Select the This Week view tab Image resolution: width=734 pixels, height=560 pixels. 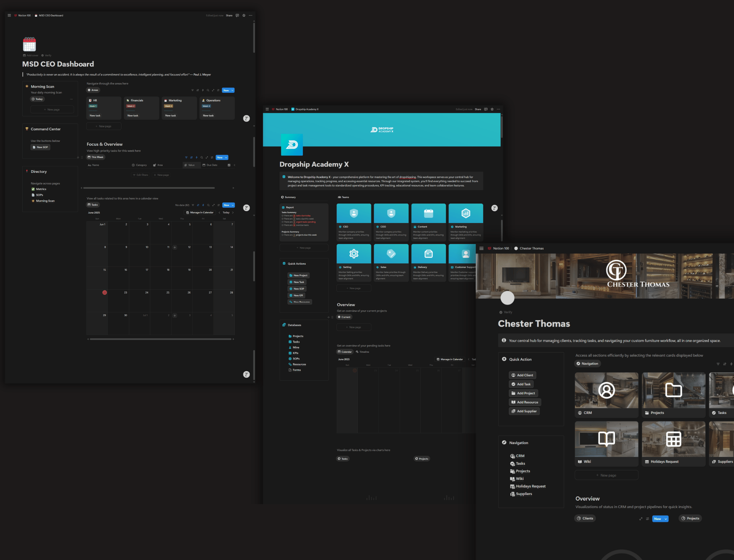96,157
